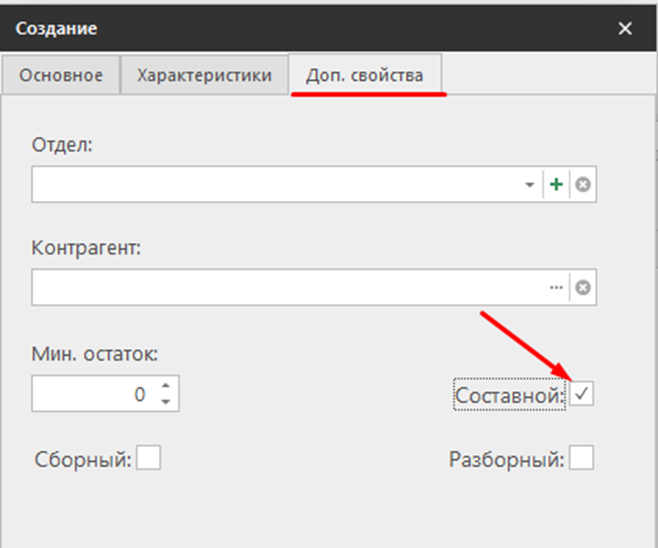Increase Мин. остаток with up arrow
Image resolution: width=658 pixels, height=548 pixels.
[165, 386]
